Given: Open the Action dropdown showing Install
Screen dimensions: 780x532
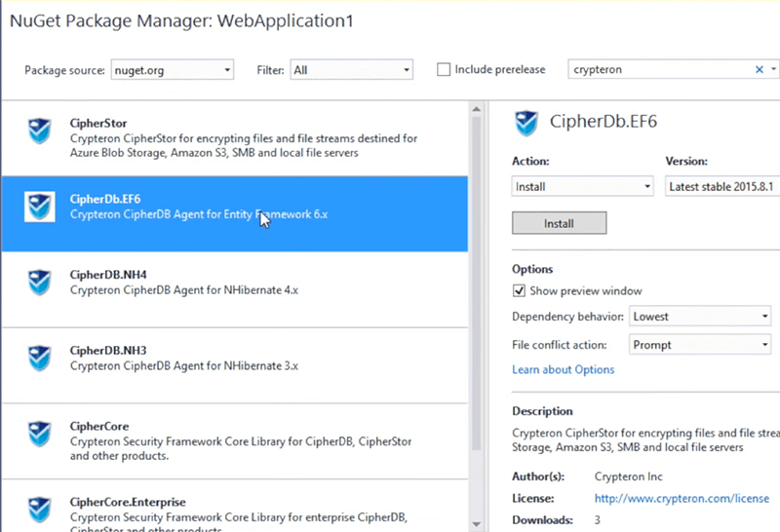Looking at the screenshot, I should tap(583, 186).
